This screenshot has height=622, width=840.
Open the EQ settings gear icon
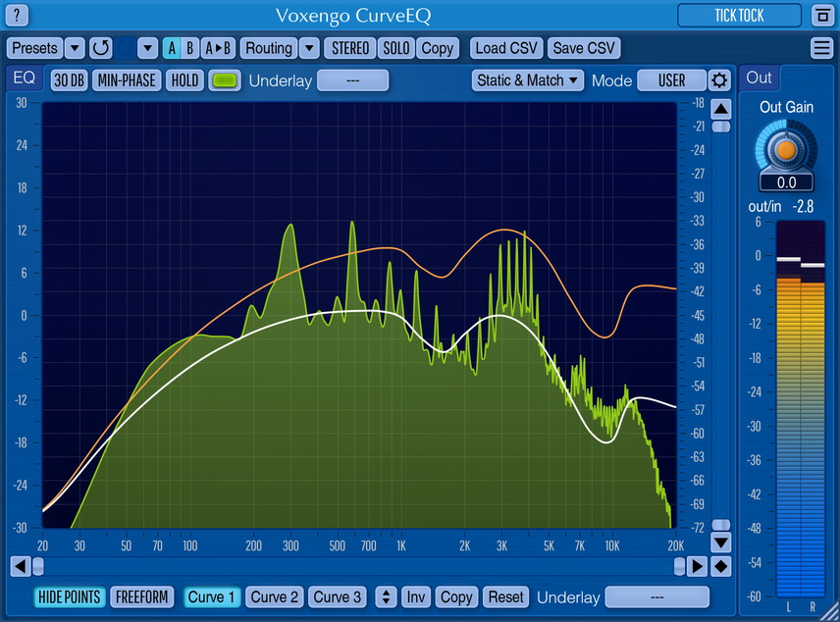pyautogui.click(x=719, y=80)
